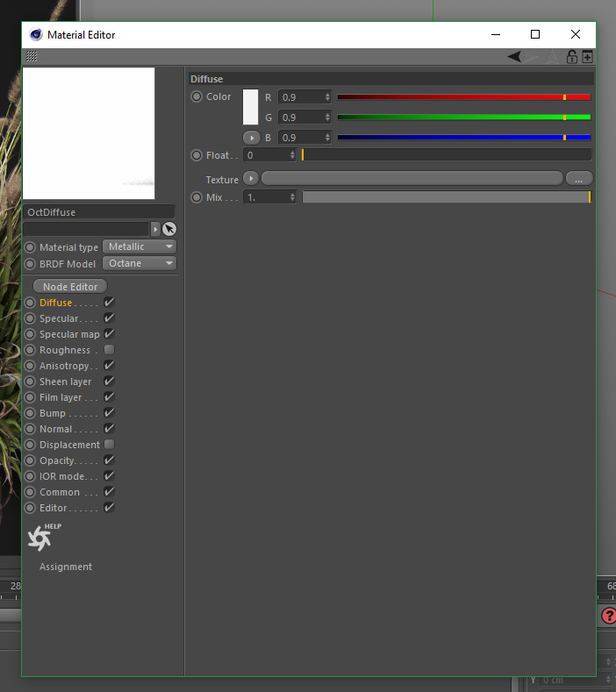616x692 pixels.
Task: Uncheck the IOR mode checkbox
Action: pyautogui.click(x=109, y=475)
